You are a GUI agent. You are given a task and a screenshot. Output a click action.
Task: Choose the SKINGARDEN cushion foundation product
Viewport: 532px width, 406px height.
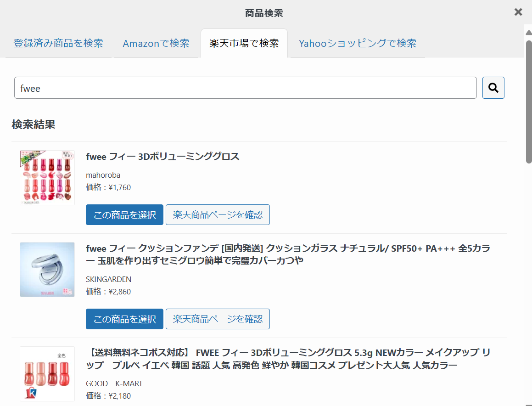(124, 319)
